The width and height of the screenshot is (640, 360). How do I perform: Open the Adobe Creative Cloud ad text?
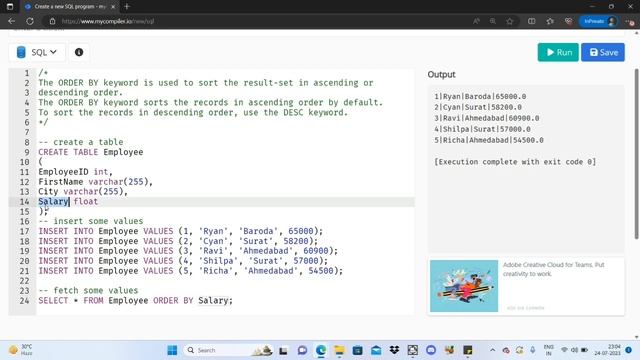pos(553,269)
